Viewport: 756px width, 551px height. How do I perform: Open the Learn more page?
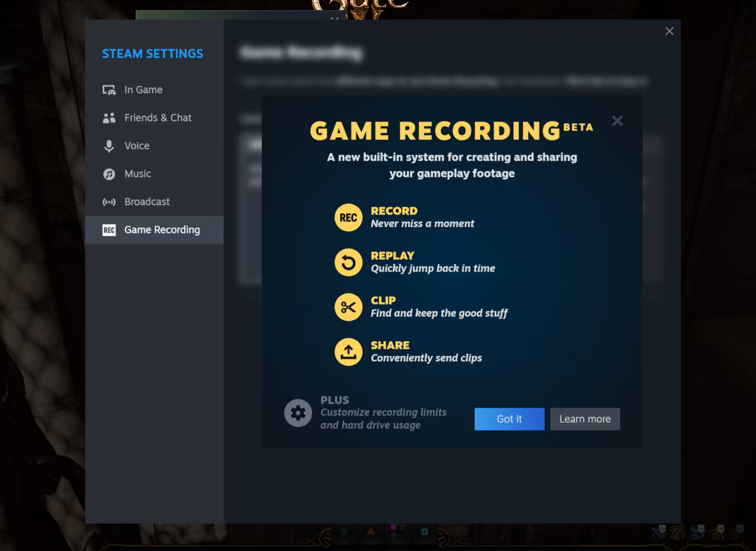tap(585, 419)
